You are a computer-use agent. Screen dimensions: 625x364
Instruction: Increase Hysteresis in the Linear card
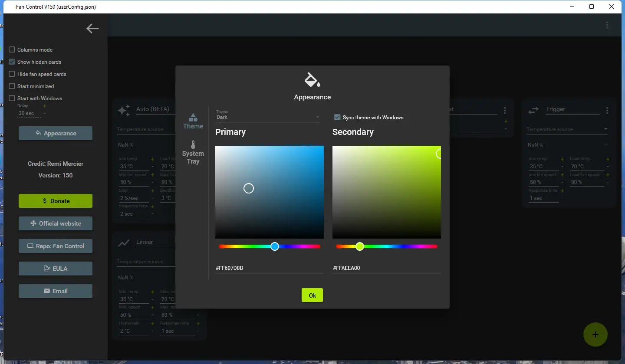point(152,323)
